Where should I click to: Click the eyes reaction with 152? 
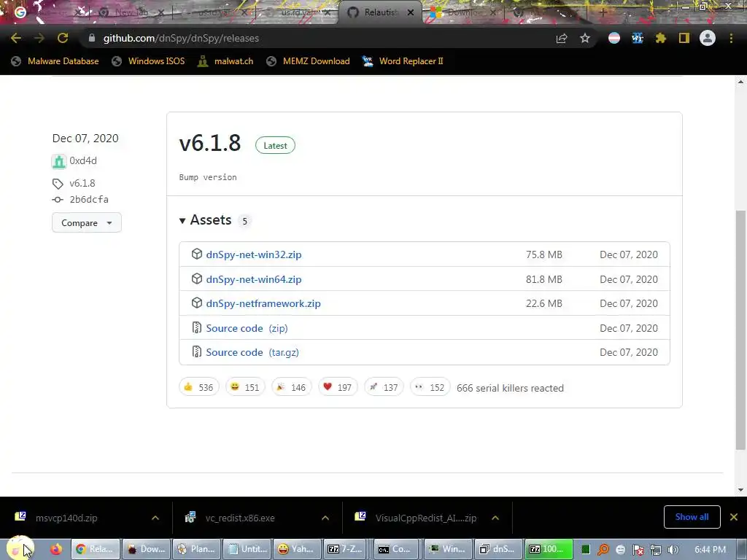pyautogui.click(x=430, y=387)
